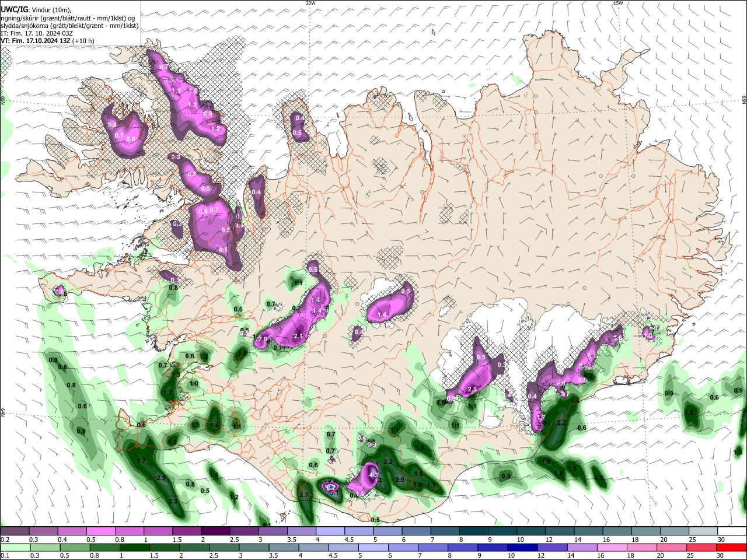
Task: Click the '2.5' snowfall value on map
Action: pyautogui.click(x=472, y=389)
